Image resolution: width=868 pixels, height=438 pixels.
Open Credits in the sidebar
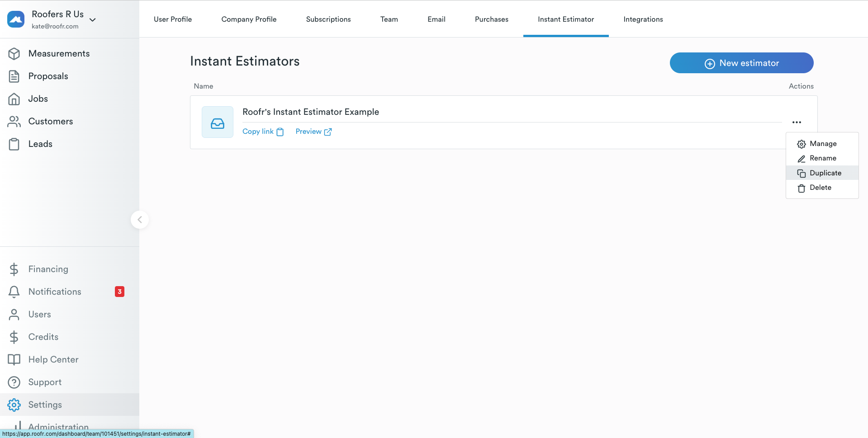(70, 337)
